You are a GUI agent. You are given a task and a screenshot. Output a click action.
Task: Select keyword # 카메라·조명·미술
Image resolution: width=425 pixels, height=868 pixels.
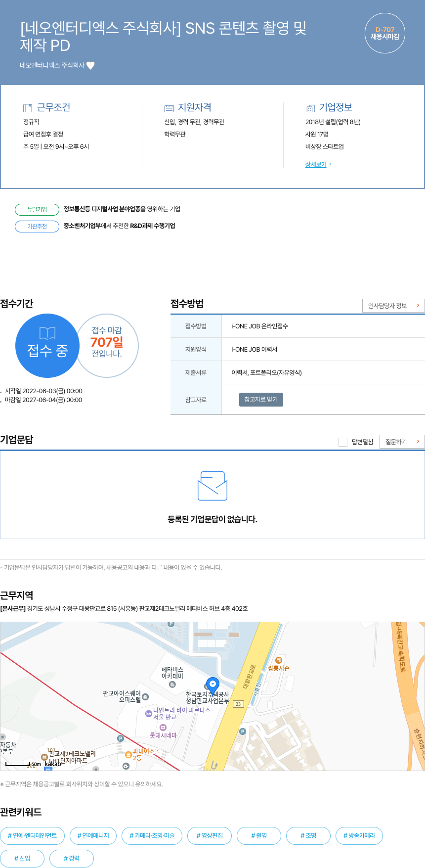[152, 836]
